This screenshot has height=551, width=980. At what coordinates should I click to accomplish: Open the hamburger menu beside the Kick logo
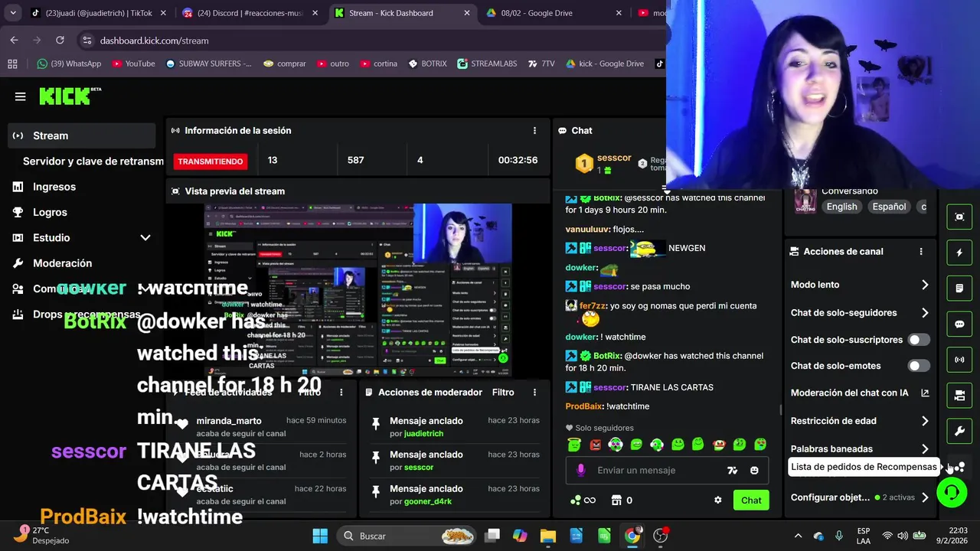(20, 96)
